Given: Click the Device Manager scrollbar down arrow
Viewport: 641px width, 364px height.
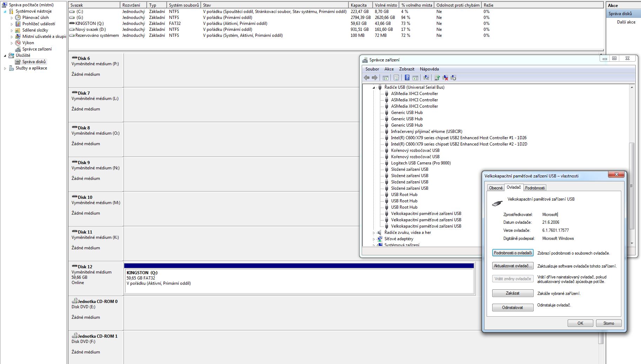Looking at the screenshot, I should 632,243.
